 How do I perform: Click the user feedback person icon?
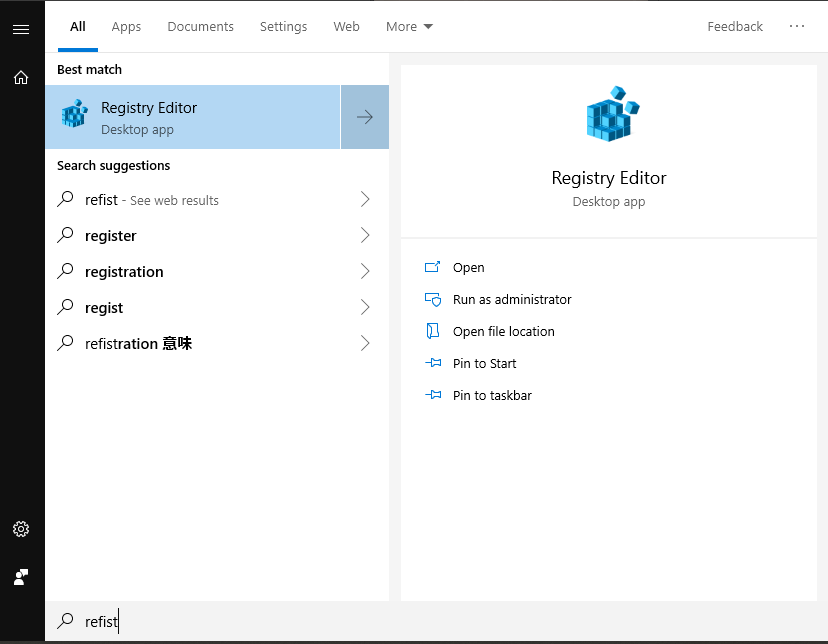pos(21,577)
